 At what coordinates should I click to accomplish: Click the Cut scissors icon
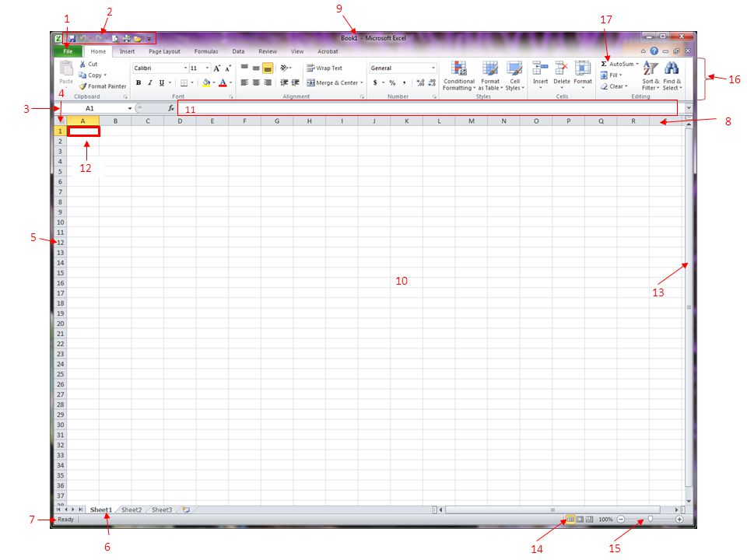click(82, 64)
